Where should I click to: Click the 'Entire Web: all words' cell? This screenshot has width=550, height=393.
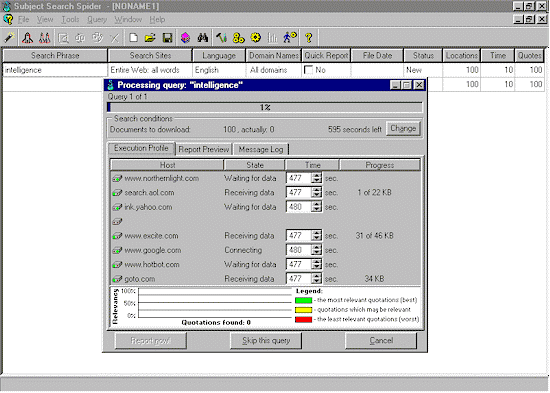tap(150, 70)
